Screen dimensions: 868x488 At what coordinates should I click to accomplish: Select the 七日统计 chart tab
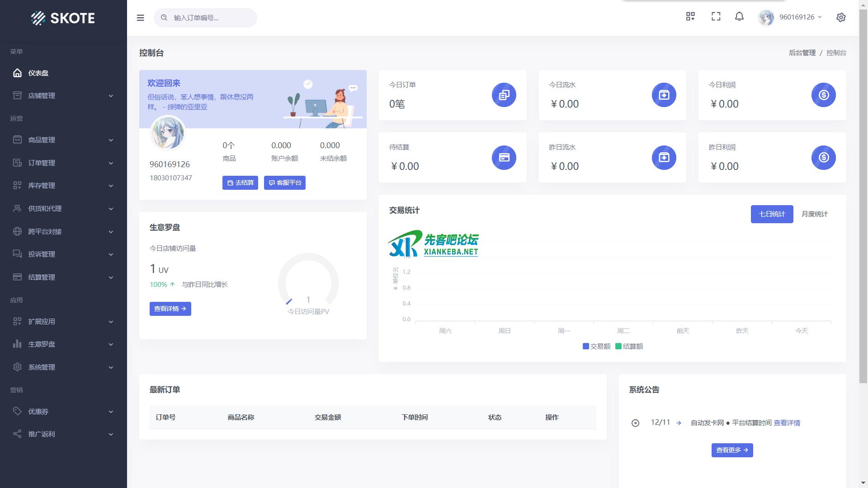pyautogui.click(x=772, y=214)
